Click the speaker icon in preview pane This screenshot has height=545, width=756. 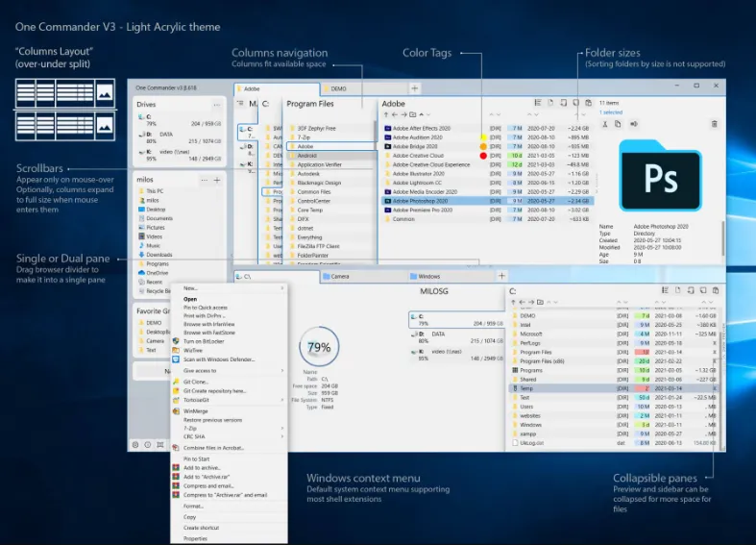[x=634, y=124]
